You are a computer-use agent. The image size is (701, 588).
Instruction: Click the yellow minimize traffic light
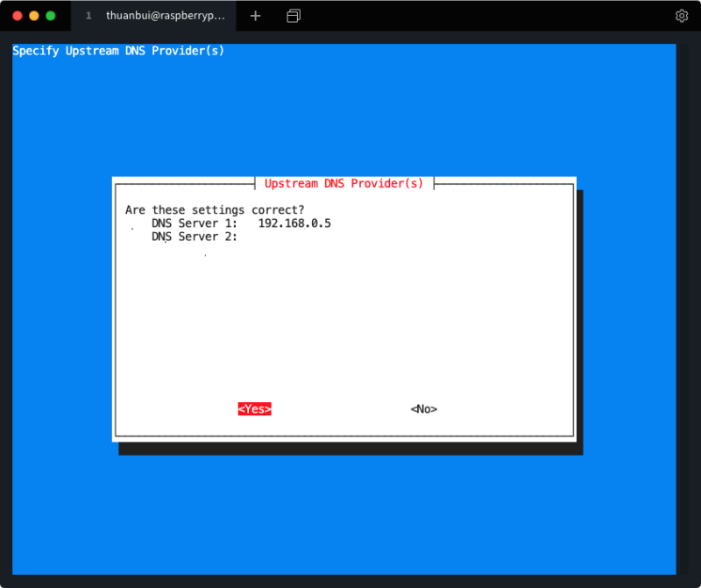[x=33, y=15]
